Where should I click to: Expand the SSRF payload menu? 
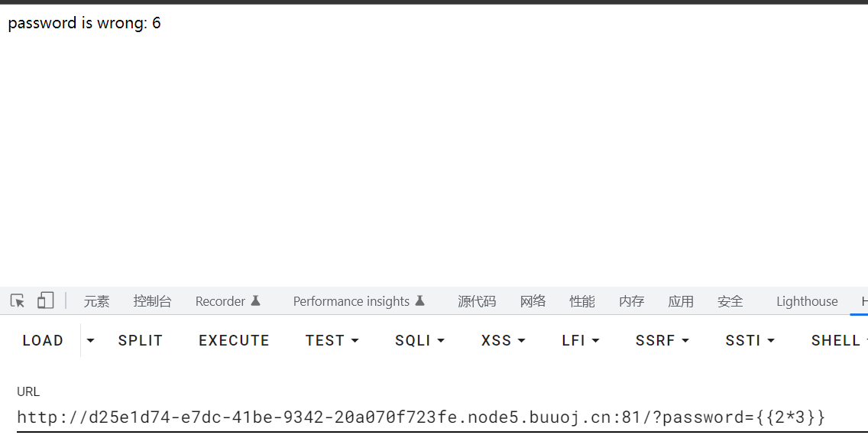[684, 340]
